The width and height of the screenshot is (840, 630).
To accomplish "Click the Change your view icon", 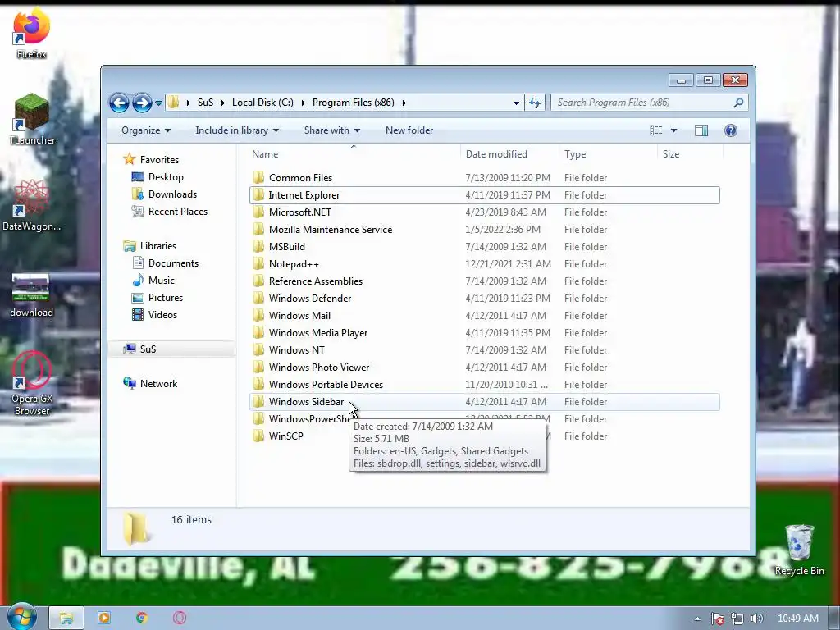I will (x=655, y=130).
